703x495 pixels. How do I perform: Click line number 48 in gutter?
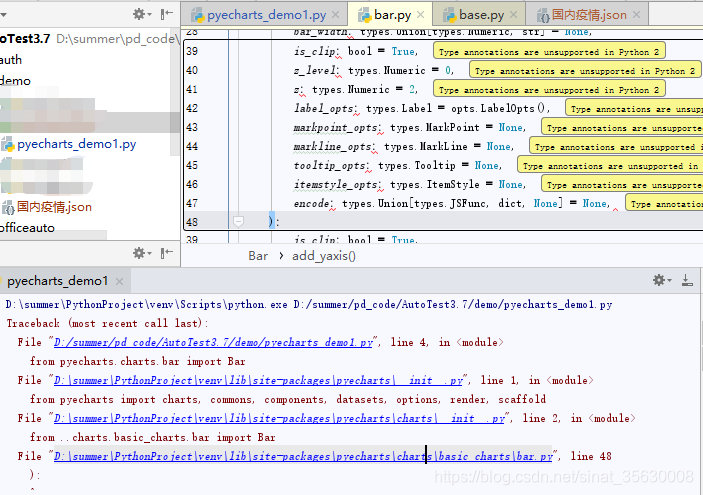(192, 222)
